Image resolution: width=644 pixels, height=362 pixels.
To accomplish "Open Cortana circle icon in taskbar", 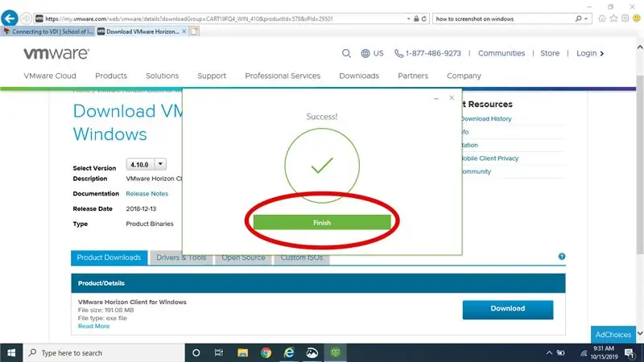I will 196,353.
